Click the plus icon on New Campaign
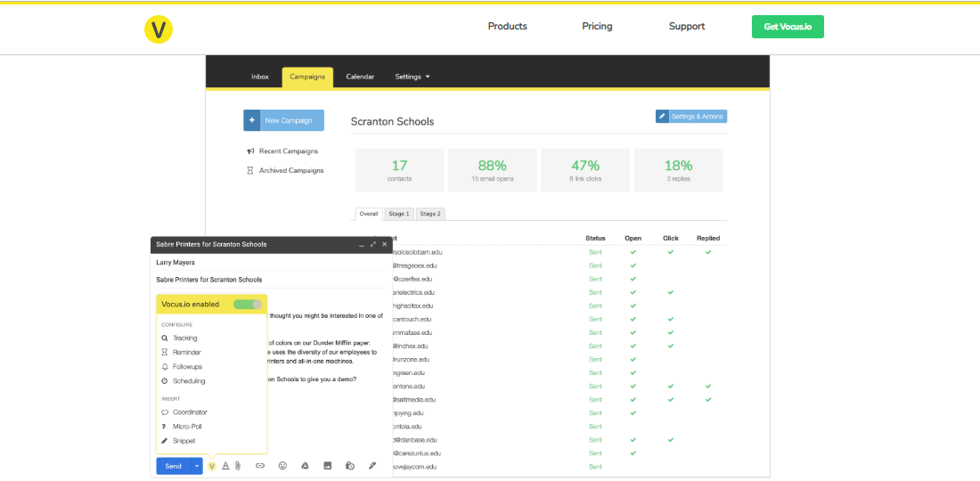Image resolution: width=980 pixels, height=481 pixels. (x=252, y=120)
